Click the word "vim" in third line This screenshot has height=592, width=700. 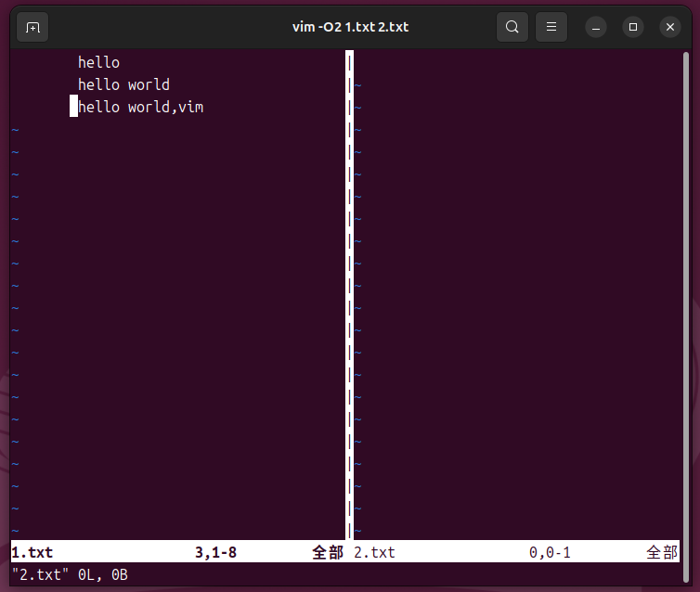190,107
